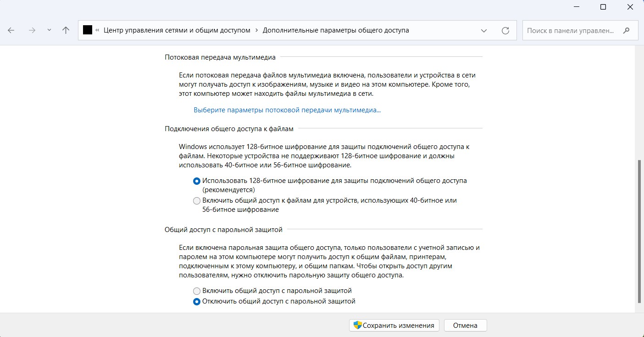Click the Подключения общего доступа к файлам heading
This screenshot has width=644, height=337.
pos(229,129)
